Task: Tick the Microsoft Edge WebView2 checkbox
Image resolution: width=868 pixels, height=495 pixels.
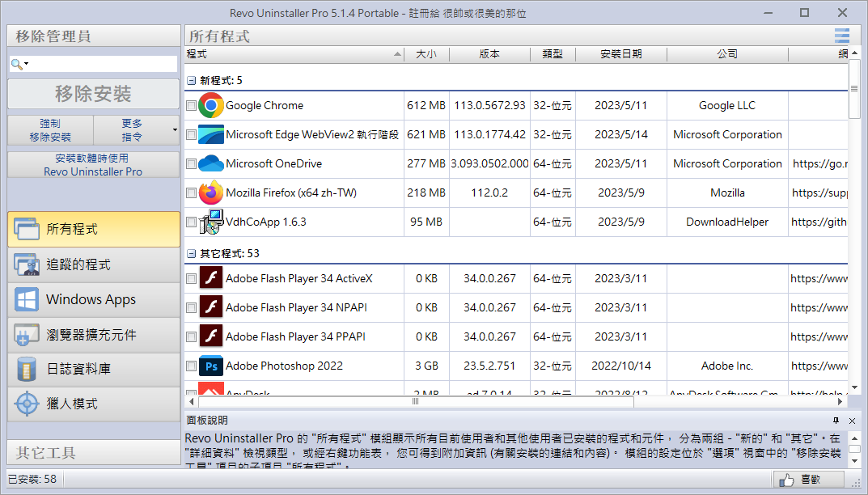Action: pos(191,134)
